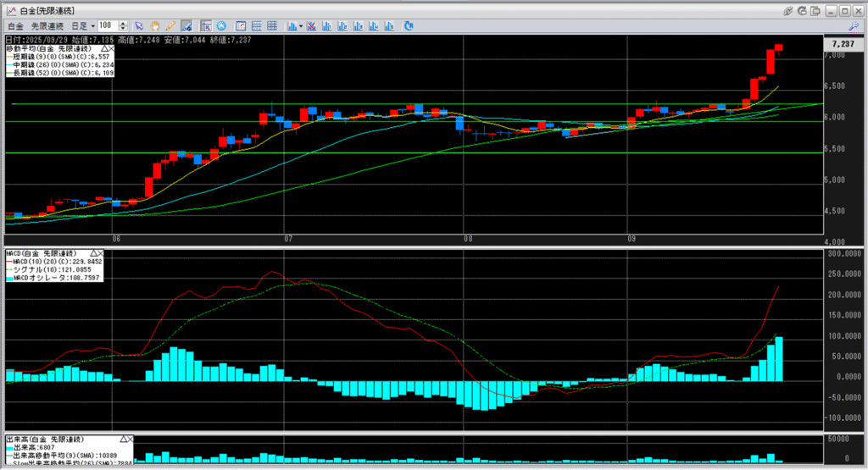Click the 白金 symbol menu item
868x470 pixels.
point(15,26)
